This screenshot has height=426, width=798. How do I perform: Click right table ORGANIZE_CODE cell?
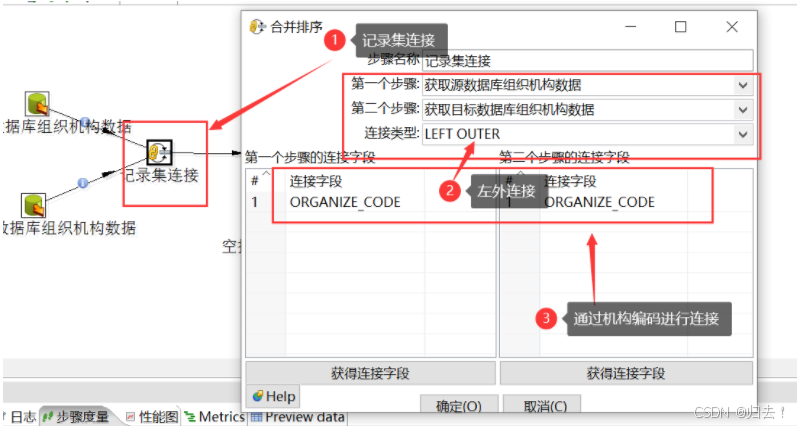point(599,202)
